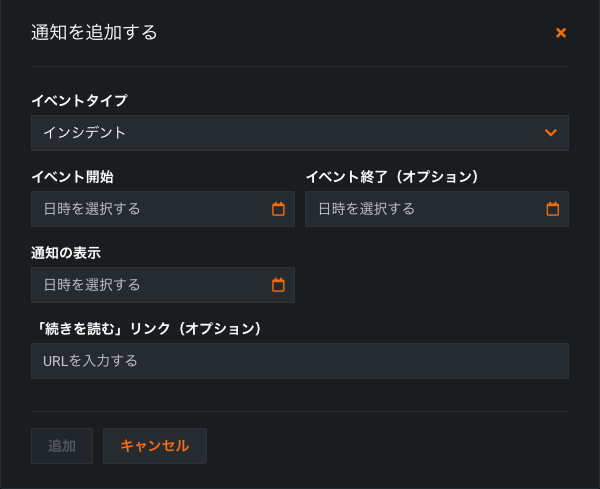Close the 通知を追加する dialog with the X icon

point(561,33)
